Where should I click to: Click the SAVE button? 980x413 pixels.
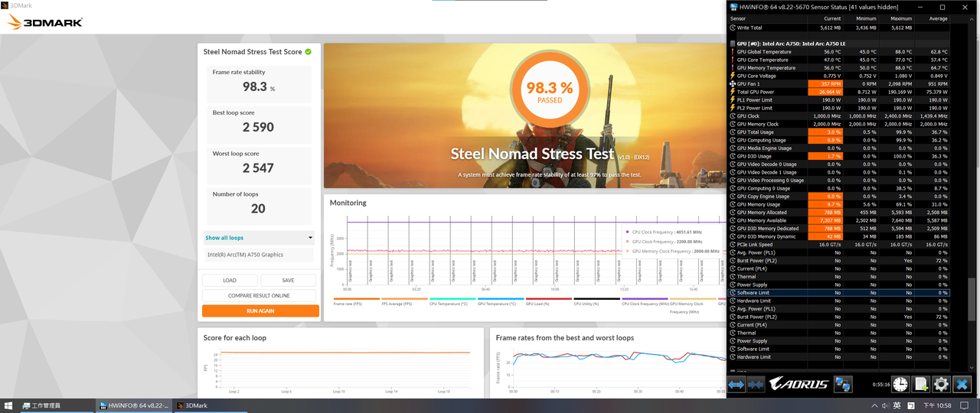tap(288, 281)
